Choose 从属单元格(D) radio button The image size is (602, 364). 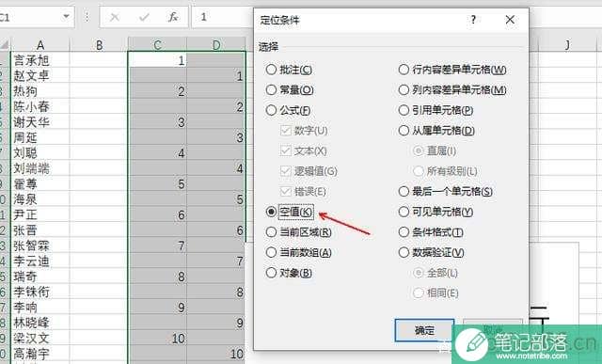click(436, 131)
